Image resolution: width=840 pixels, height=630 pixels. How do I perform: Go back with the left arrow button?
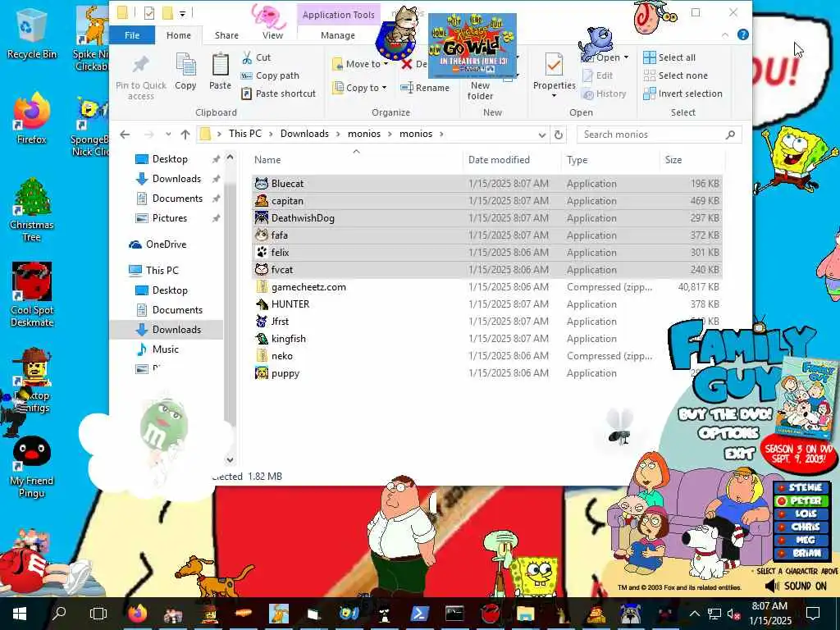125,135
